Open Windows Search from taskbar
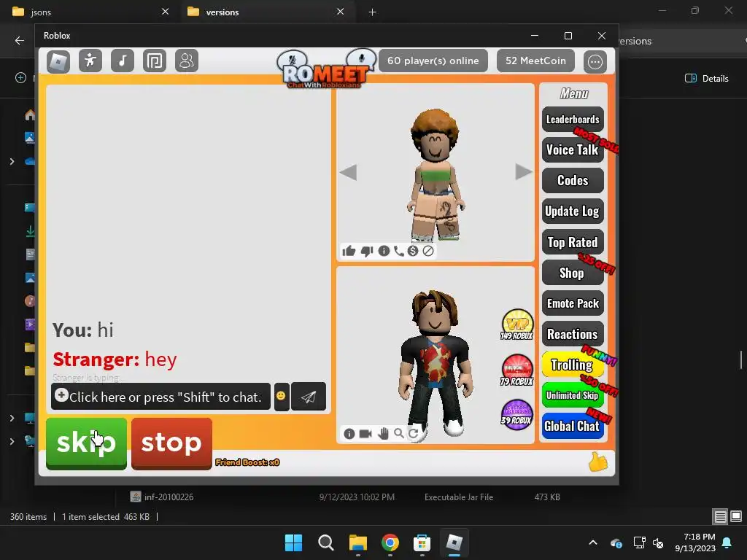The width and height of the screenshot is (747, 560). pos(326,542)
